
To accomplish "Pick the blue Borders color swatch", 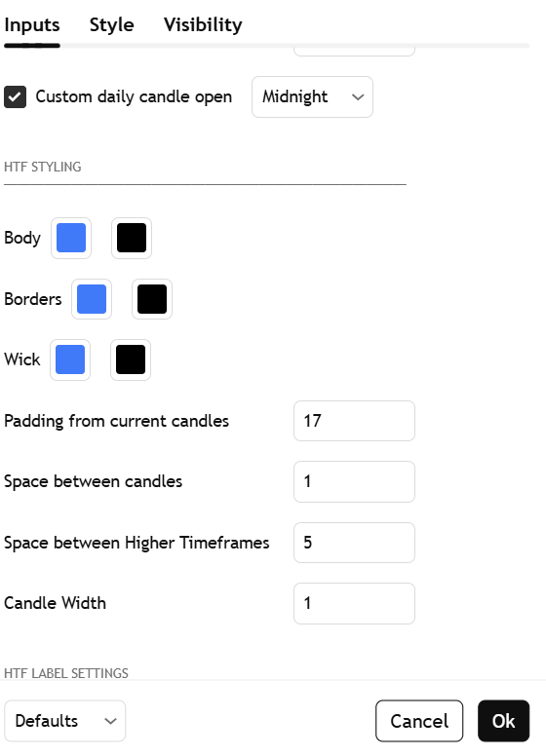I will (x=92, y=299).
